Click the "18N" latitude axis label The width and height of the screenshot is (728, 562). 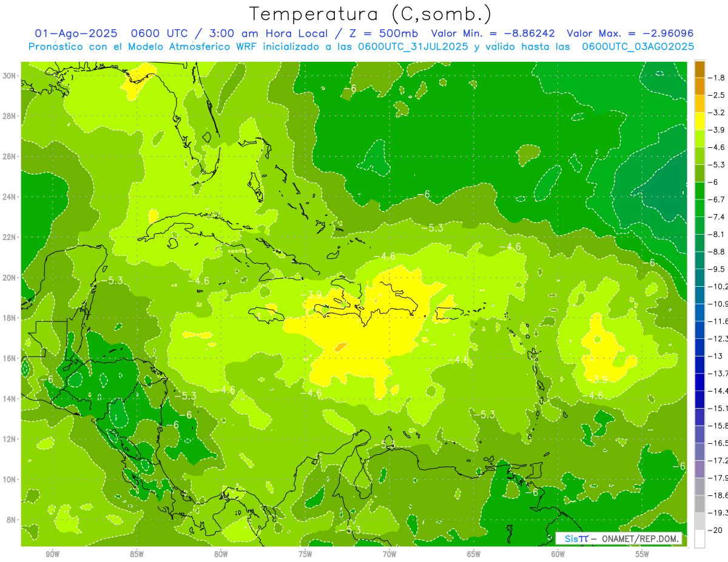click(x=9, y=318)
